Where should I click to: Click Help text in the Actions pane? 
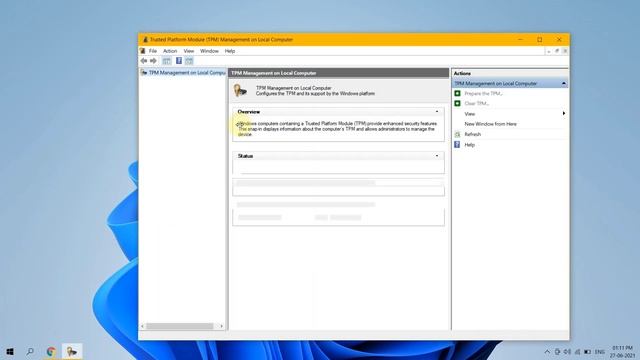(469, 145)
